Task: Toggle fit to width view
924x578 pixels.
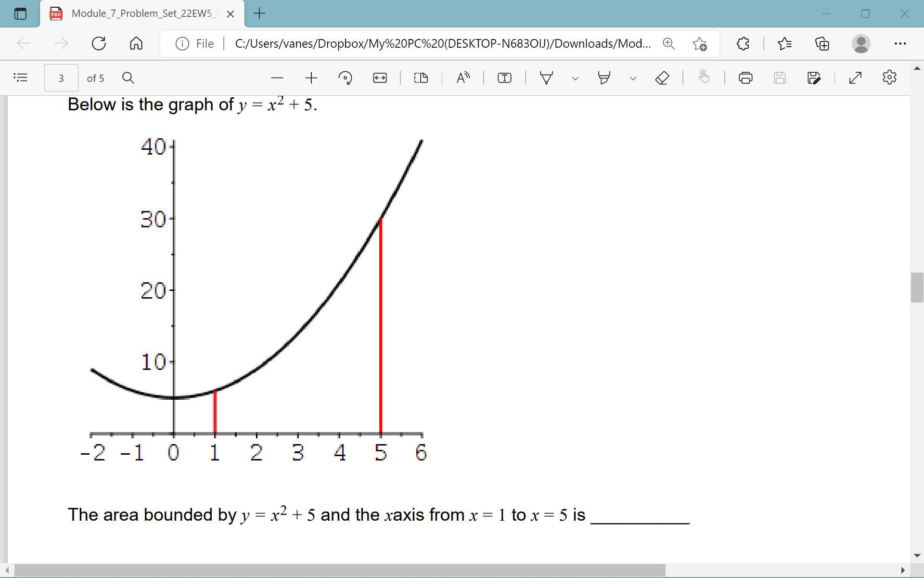Action: (x=380, y=78)
